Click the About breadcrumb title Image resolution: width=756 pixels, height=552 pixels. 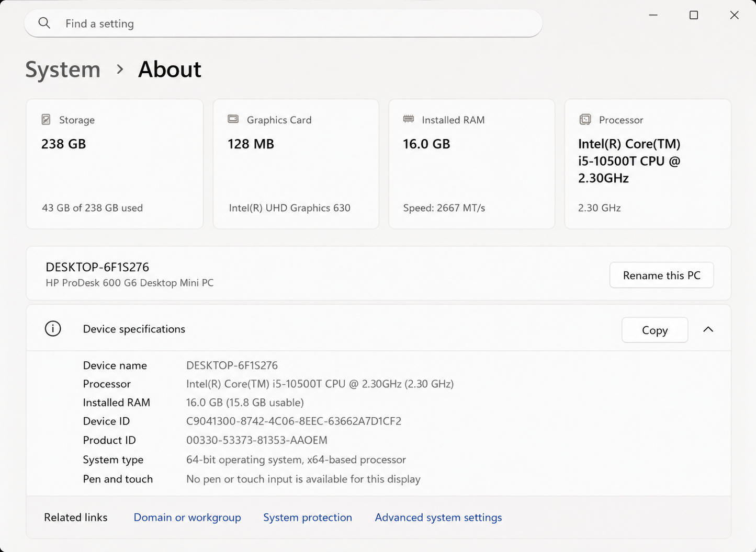170,70
